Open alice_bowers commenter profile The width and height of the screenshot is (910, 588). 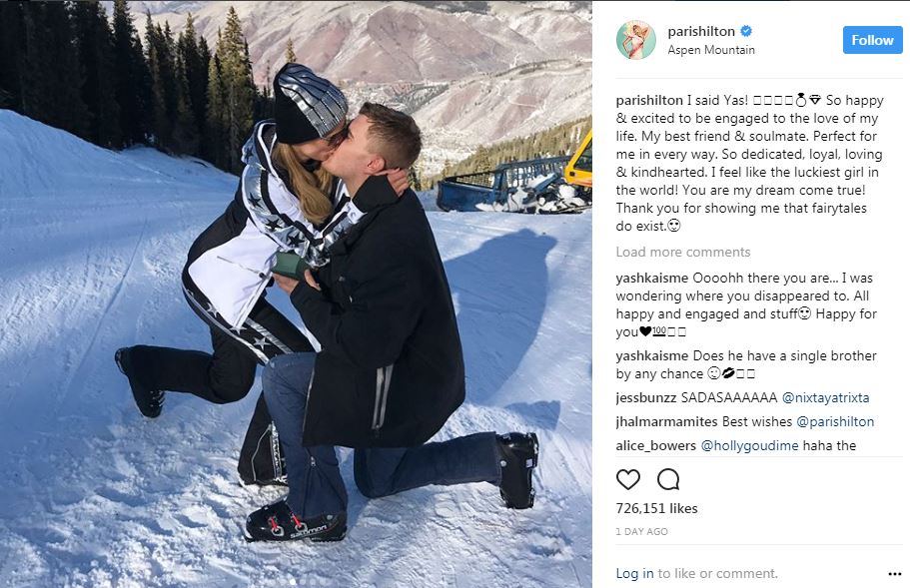coord(656,445)
